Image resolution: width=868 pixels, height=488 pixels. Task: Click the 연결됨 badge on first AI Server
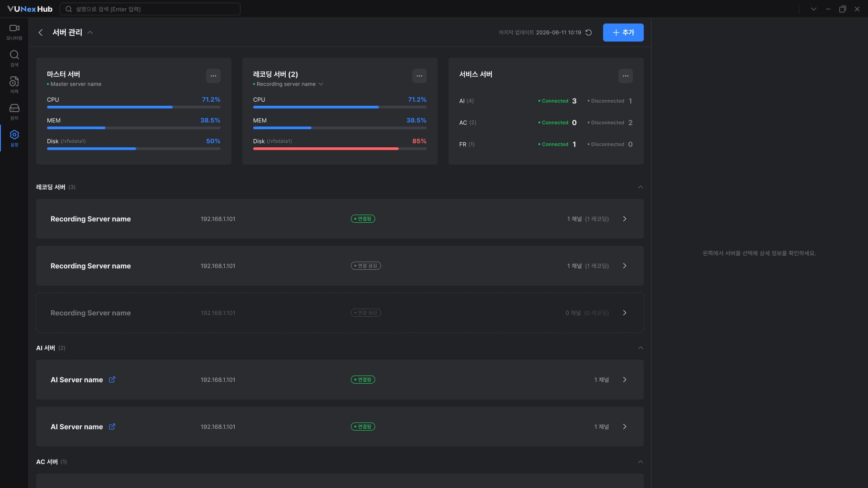[363, 380]
